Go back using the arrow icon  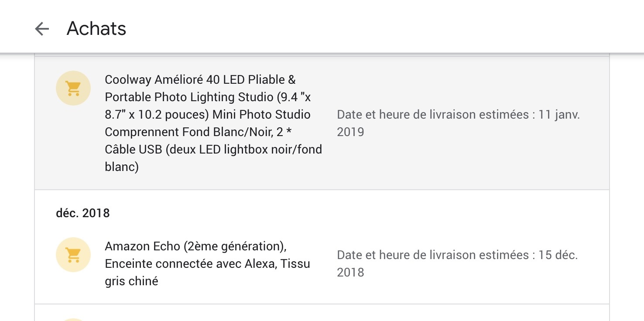coord(42,29)
